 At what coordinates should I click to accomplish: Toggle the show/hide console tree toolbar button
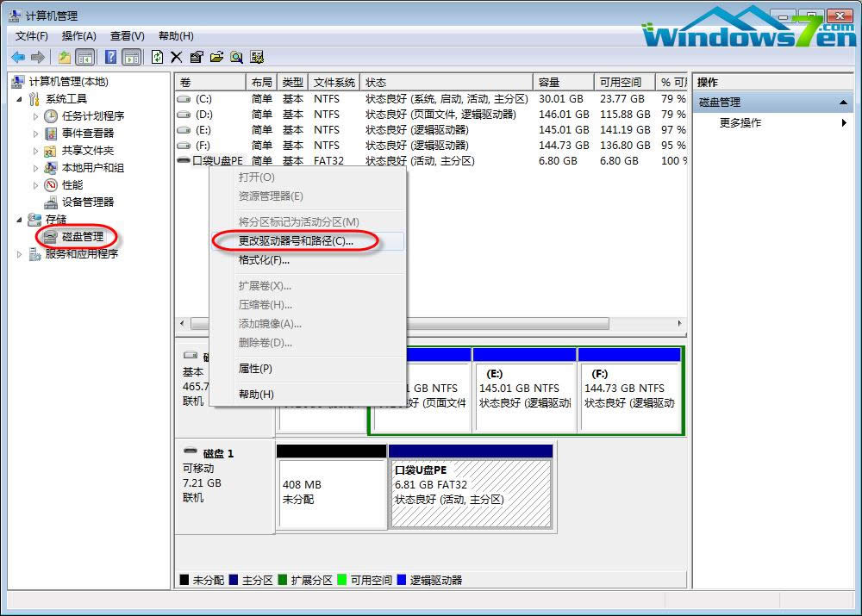pos(84,57)
